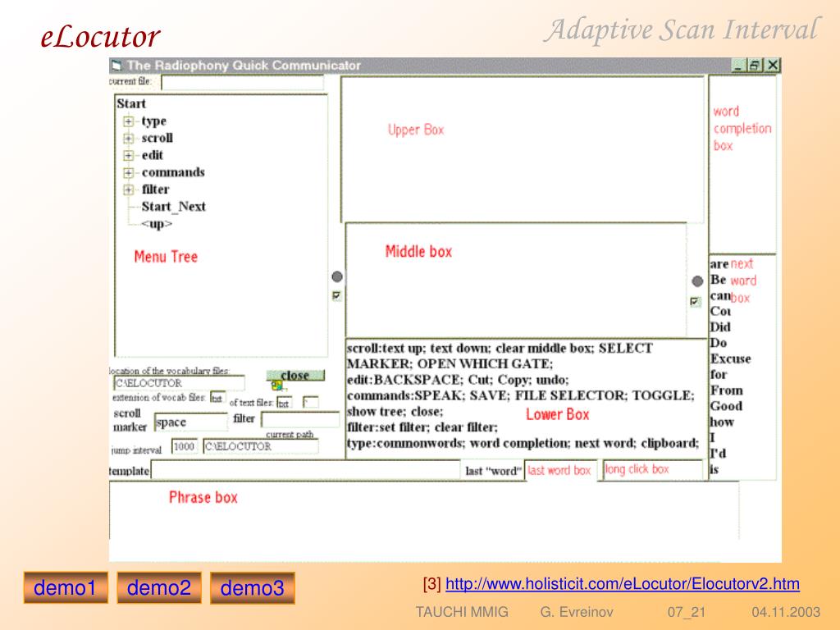Expand the filter node in menu tree
840x630 pixels.
128,189
